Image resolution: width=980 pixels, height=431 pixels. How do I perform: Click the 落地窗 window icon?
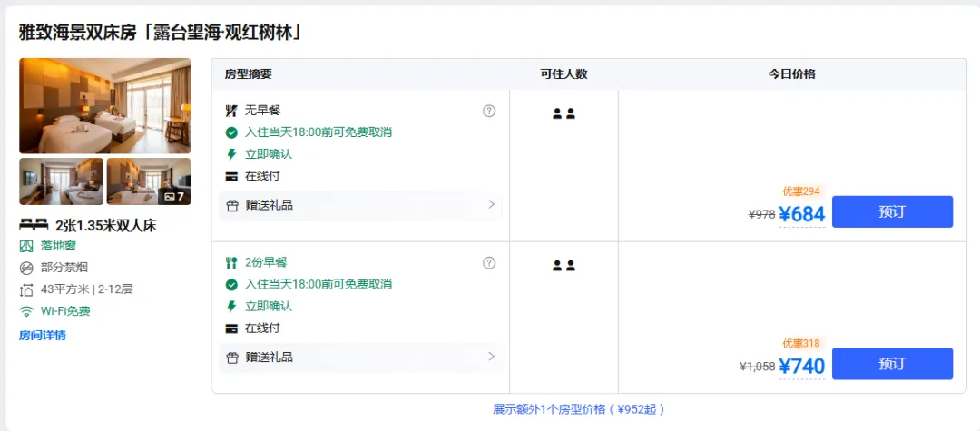click(26, 246)
